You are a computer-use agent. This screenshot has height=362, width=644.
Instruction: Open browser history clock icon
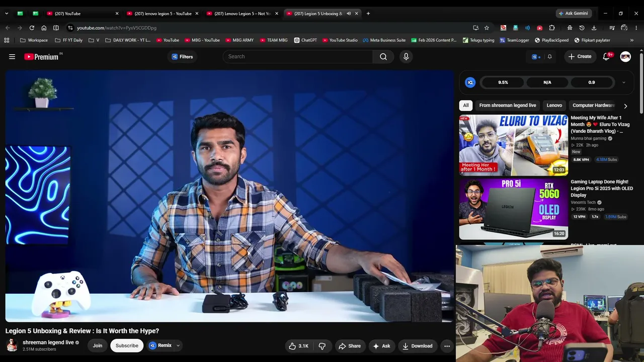coord(582,28)
